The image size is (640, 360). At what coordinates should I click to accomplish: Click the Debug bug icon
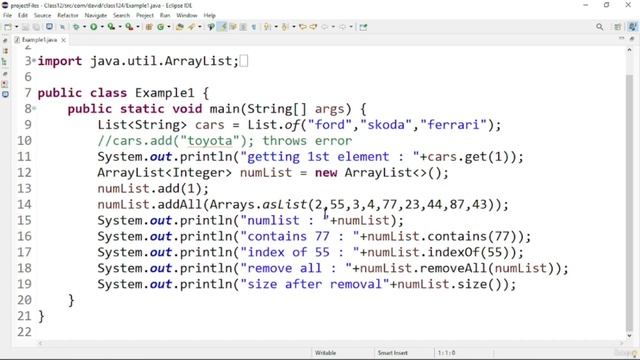pos(76,27)
